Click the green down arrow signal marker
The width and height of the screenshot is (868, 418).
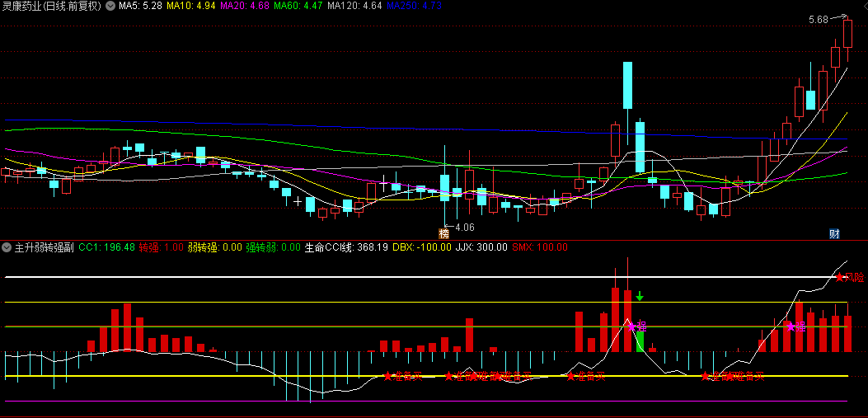(x=640, y=296)
